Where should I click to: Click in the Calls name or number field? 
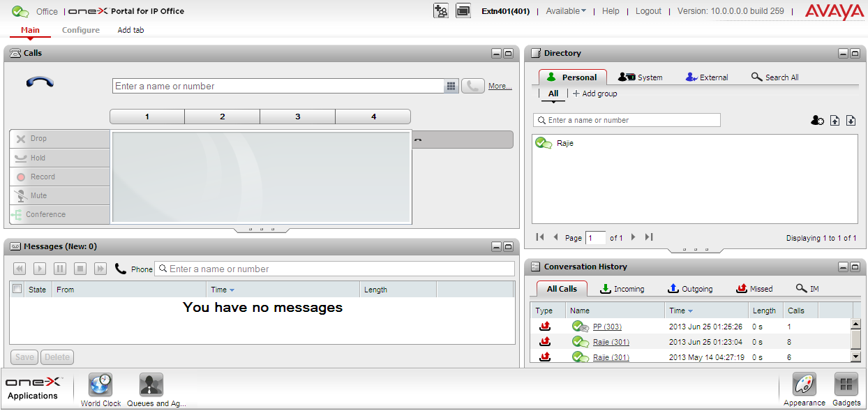(278, 86)
